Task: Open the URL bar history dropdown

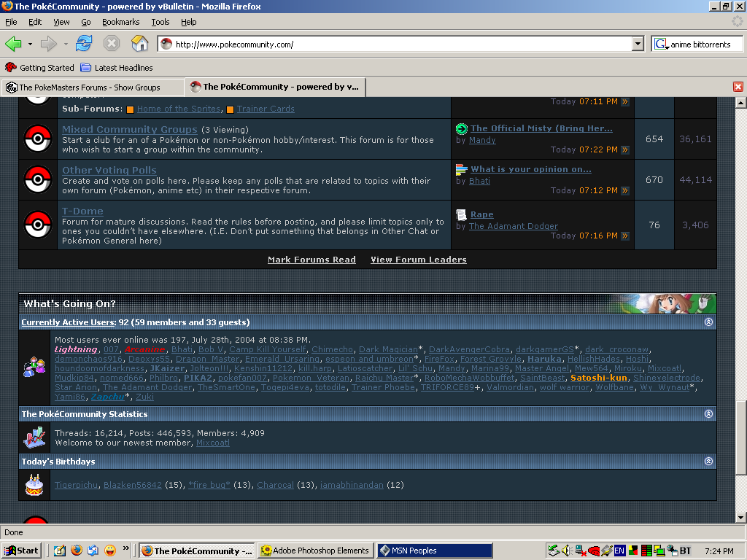Action: click(x=638, y=44)
